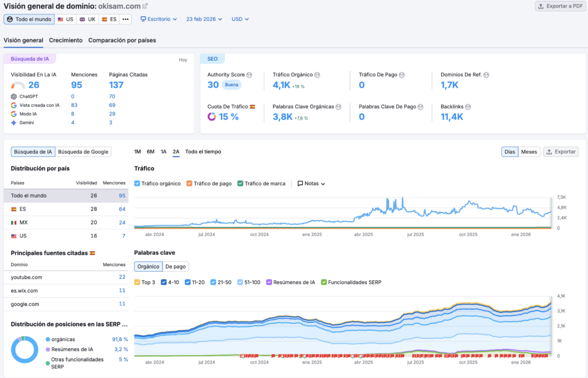The image size is (588, 378).
Task: Click the SERP distribution donut chart
Action: 25,349
